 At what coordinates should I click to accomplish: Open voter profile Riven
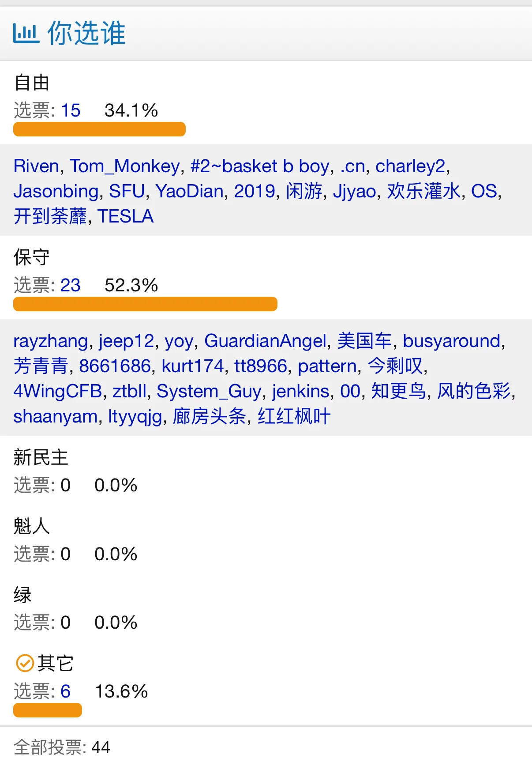36,166
